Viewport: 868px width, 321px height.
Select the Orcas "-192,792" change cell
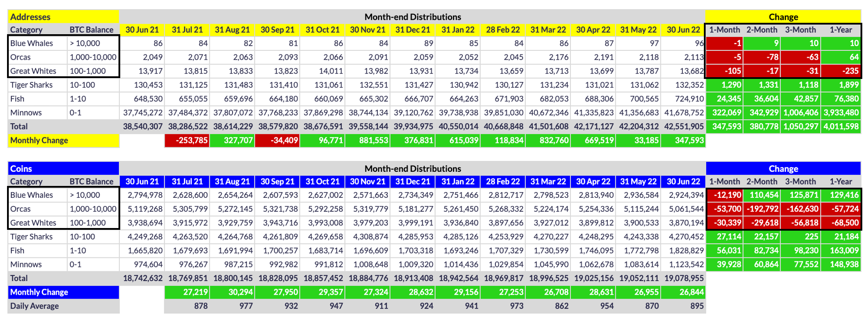tap(762, 209)
